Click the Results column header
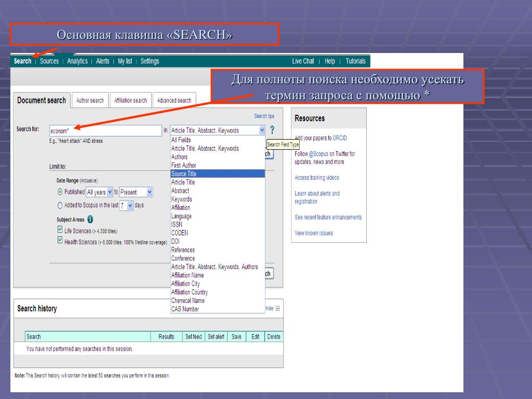The height and width of the screenshot is (399, 532). [x=166, y=337]
